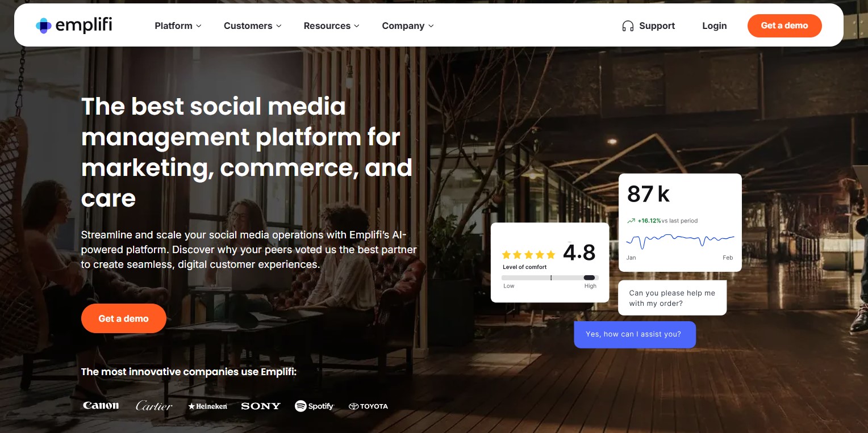Viewport: 868px width, 433px height.
Task: Click the Support link
Action: pos(657,26)
